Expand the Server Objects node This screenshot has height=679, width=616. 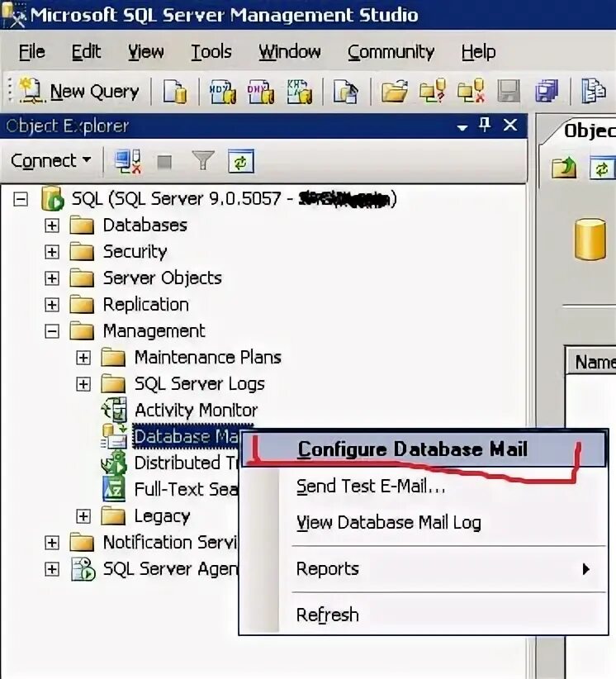[52, 278]
